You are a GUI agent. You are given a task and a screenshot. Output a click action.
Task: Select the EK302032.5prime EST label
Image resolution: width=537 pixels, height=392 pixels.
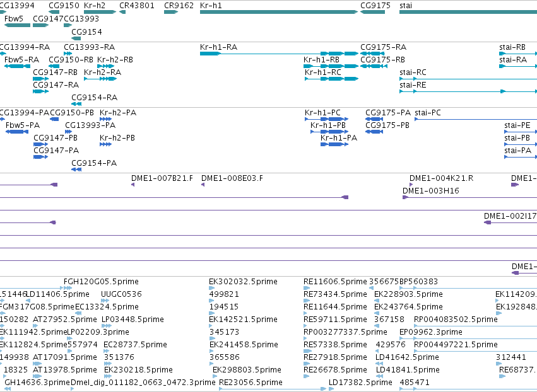tap(243, 282)
